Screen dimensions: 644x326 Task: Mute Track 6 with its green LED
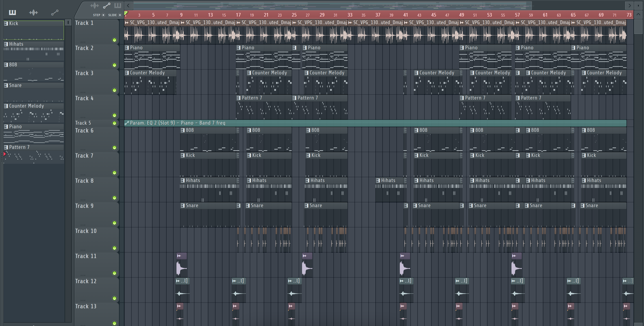point(115,148)
